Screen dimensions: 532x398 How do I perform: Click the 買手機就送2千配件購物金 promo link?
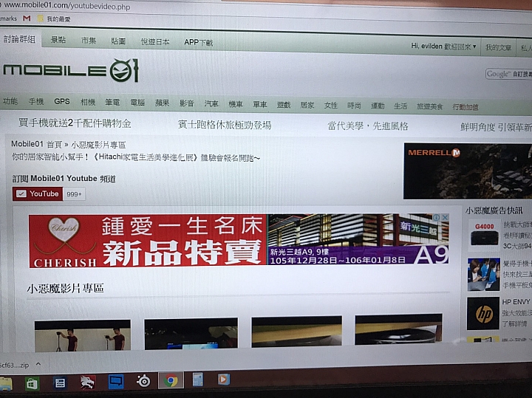pyautogui.click(x=75, y=123)
